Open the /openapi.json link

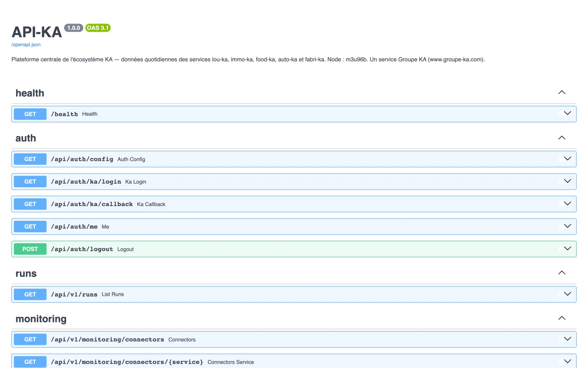[x=26, y=45]
